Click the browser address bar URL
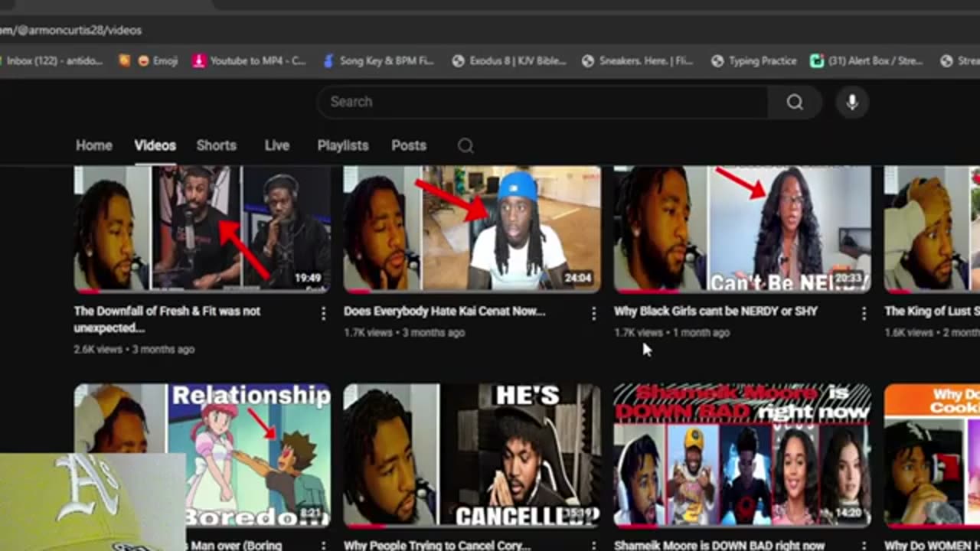The image size is (980, 551). (x=71, y=31)
